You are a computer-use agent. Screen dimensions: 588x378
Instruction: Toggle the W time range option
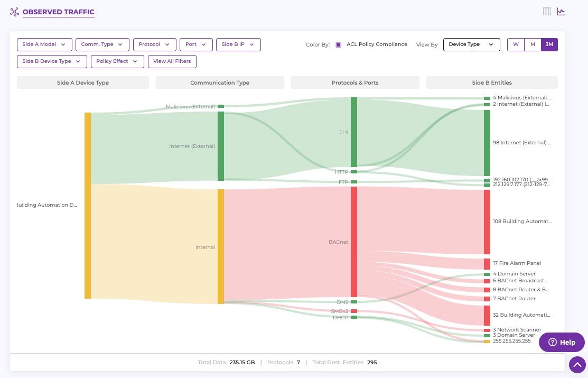[x=516, y=44]
